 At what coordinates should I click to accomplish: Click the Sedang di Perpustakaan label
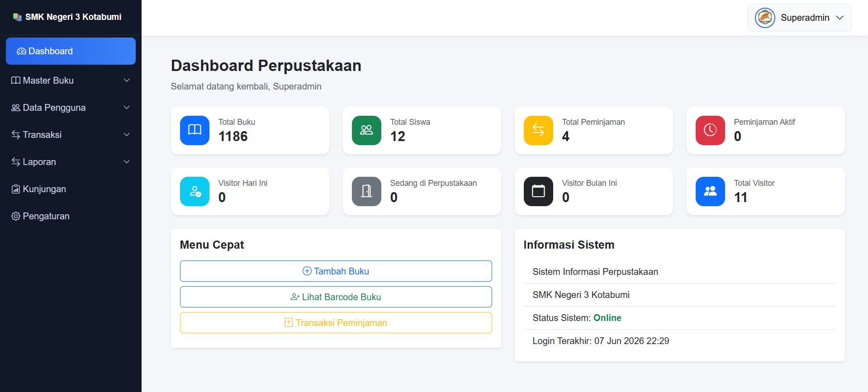(x=433, y=183)
